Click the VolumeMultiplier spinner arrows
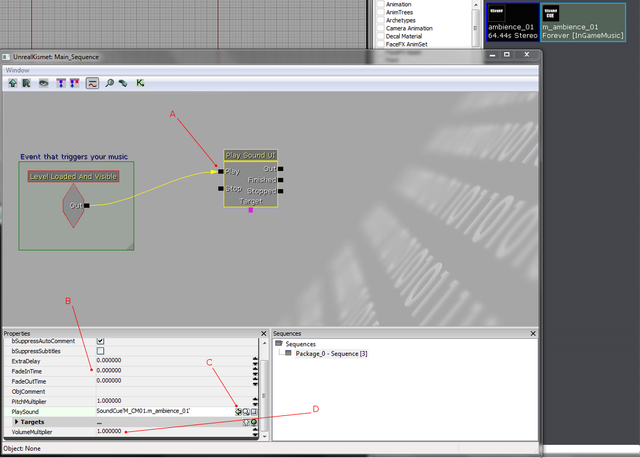640x458 pixels. [x=256, y=431]
